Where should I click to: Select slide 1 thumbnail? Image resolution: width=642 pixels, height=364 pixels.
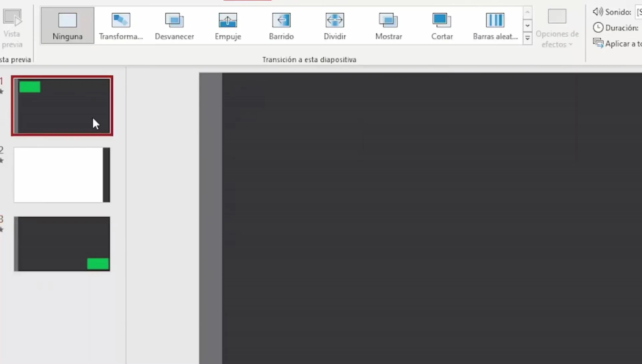pyautogui.click(x=62, y=106)
